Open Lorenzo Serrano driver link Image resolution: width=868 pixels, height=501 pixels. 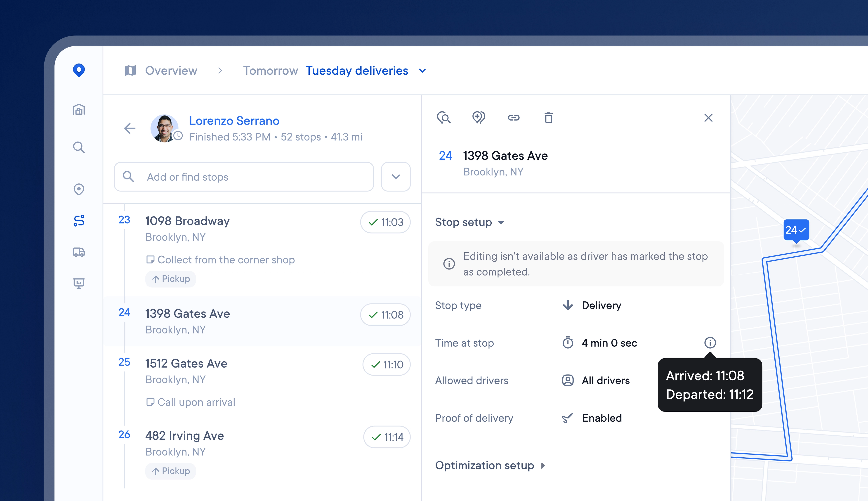click(234, 121)
